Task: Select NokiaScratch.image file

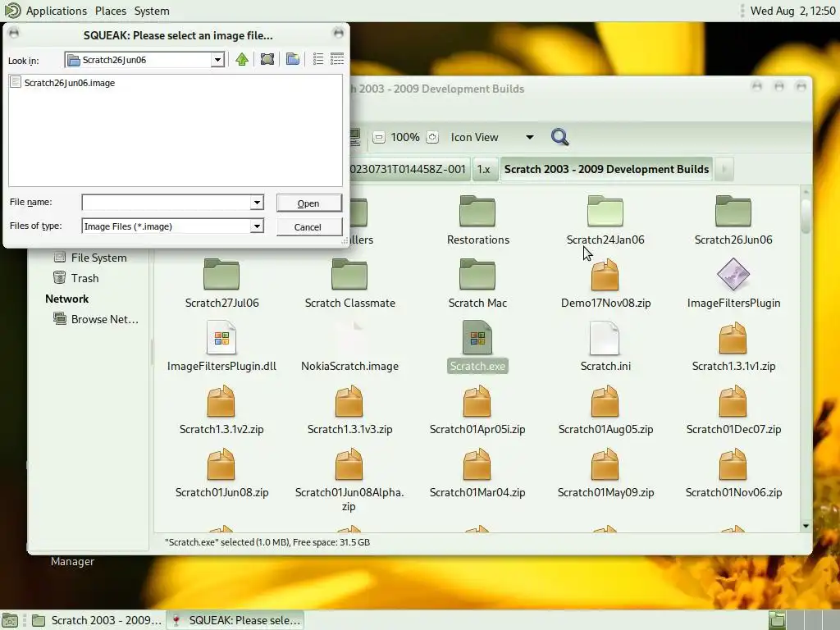Action: pos(349,346)
